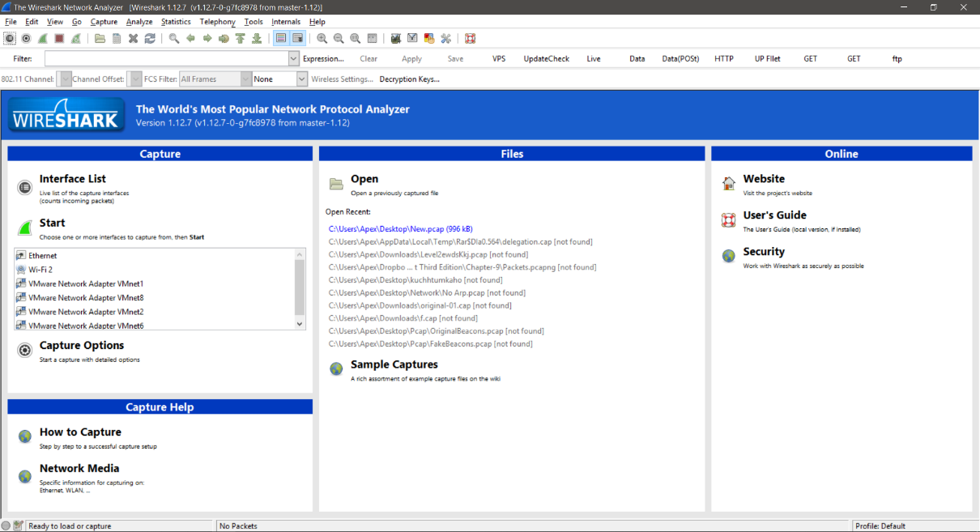The height and width of the screenshot is (532, 980).
Task: Open the Interface List link
Action: point(73,179)
